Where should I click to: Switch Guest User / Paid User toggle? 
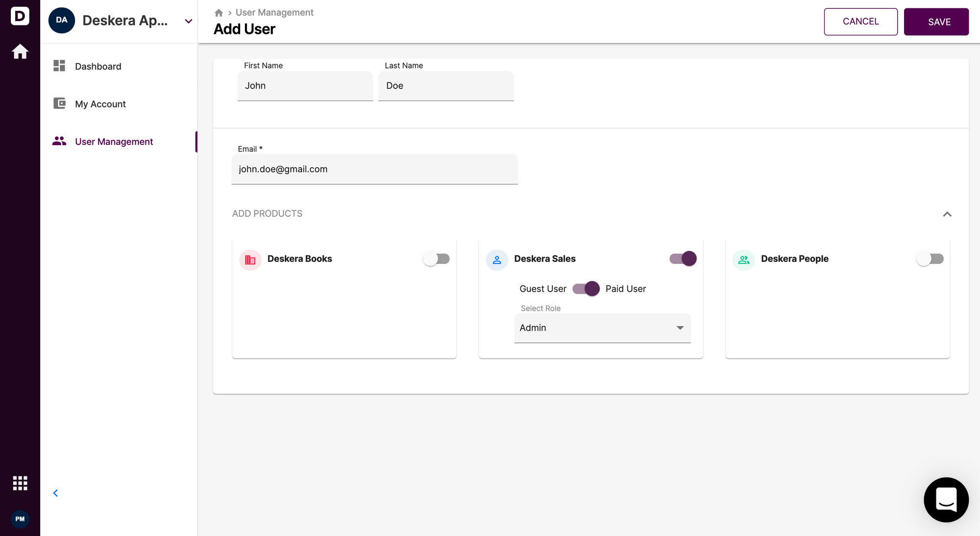586,289
